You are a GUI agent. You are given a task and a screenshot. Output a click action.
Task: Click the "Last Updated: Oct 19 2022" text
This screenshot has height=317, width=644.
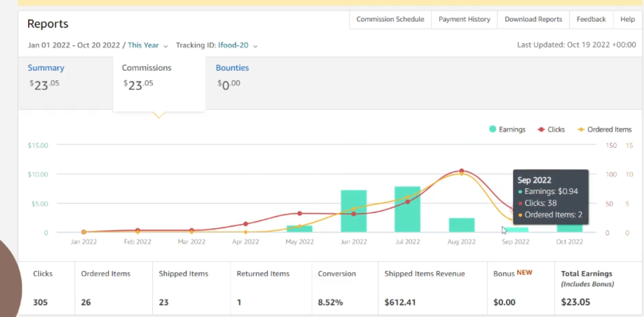click(x=577, y=45)
